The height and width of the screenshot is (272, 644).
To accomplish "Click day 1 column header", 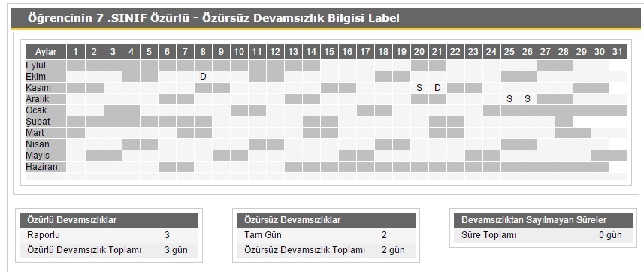I will (76, 52).
